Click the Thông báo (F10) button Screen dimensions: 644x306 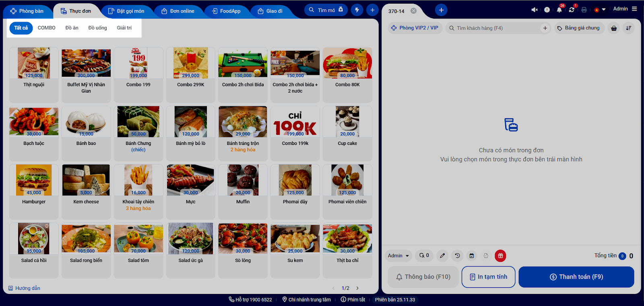click(423, 277)
